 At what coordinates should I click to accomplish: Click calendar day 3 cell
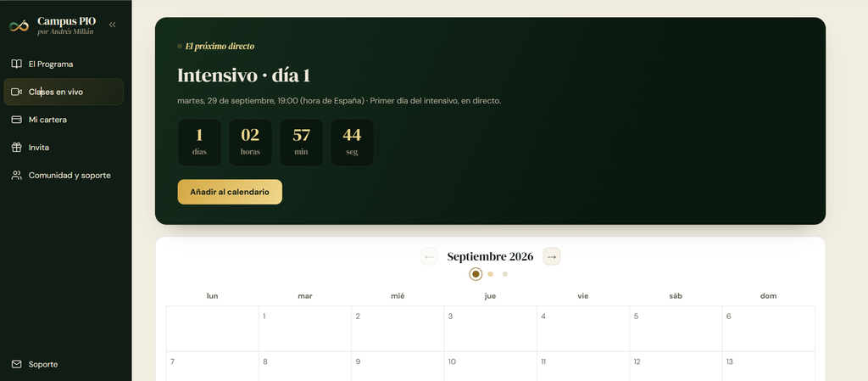coord(491,329)
